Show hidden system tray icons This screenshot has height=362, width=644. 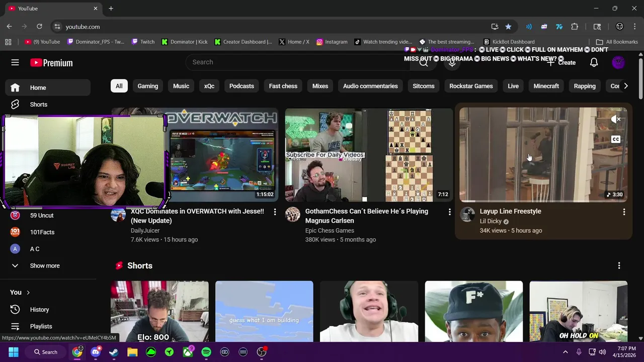coord(565,352)
